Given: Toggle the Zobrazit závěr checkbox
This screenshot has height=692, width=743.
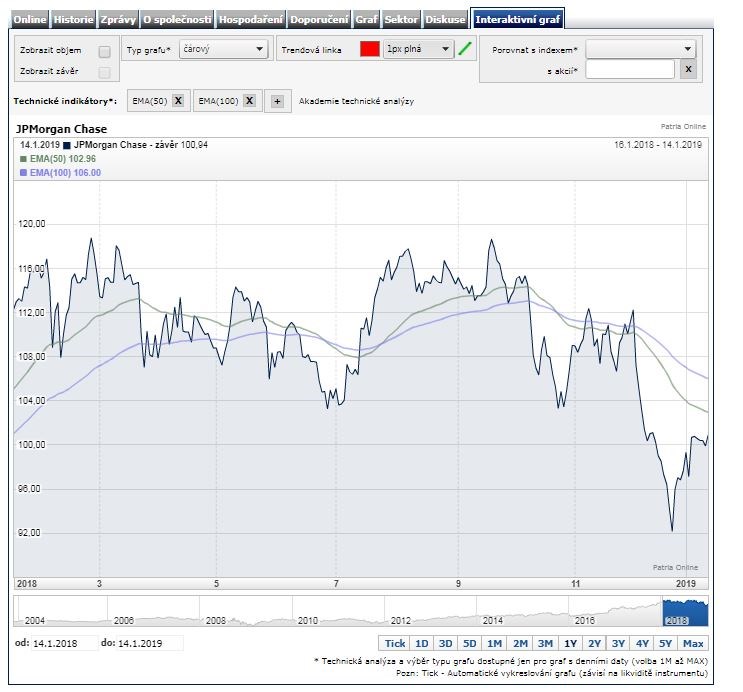Looking at the screenshot, I should (x=104, y=72).
